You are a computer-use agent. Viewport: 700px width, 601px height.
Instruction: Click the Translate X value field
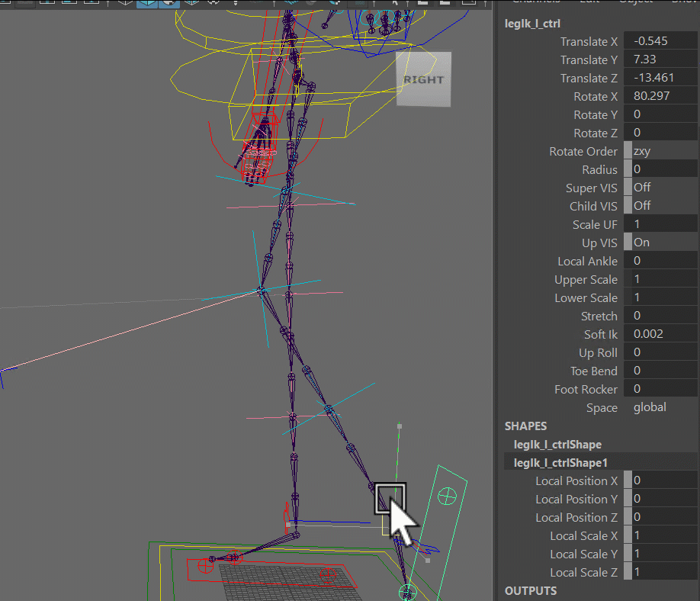[x=660, y=41]
